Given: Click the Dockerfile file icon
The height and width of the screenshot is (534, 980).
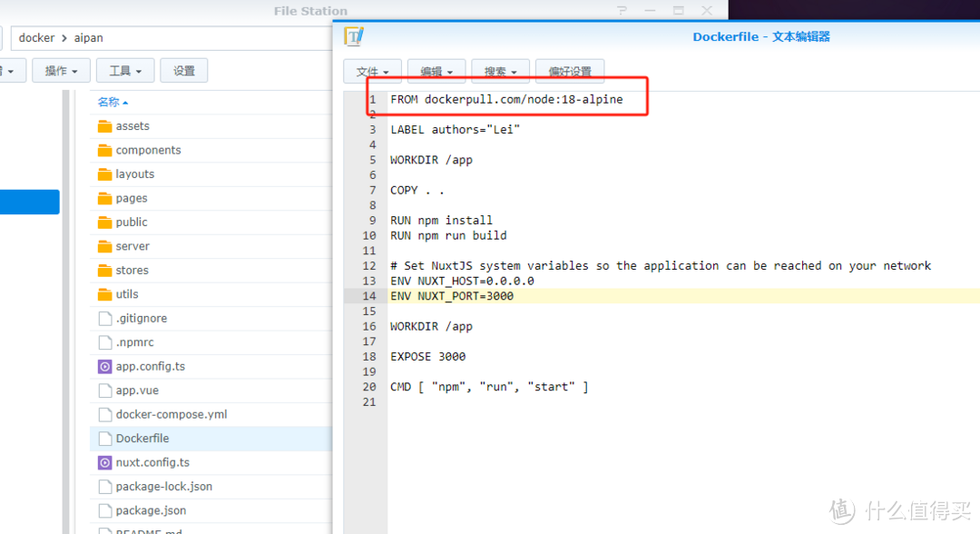Looking at the screenshot, I should [x=104, y=439].
